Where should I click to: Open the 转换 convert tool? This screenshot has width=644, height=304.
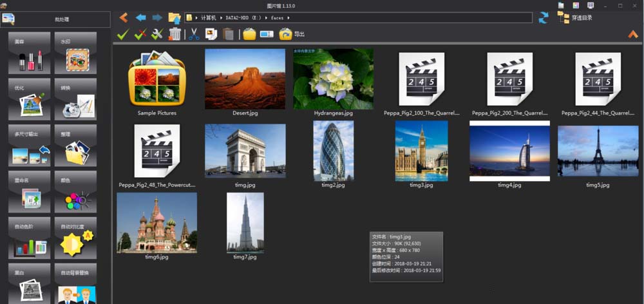(x=75, y=99)
